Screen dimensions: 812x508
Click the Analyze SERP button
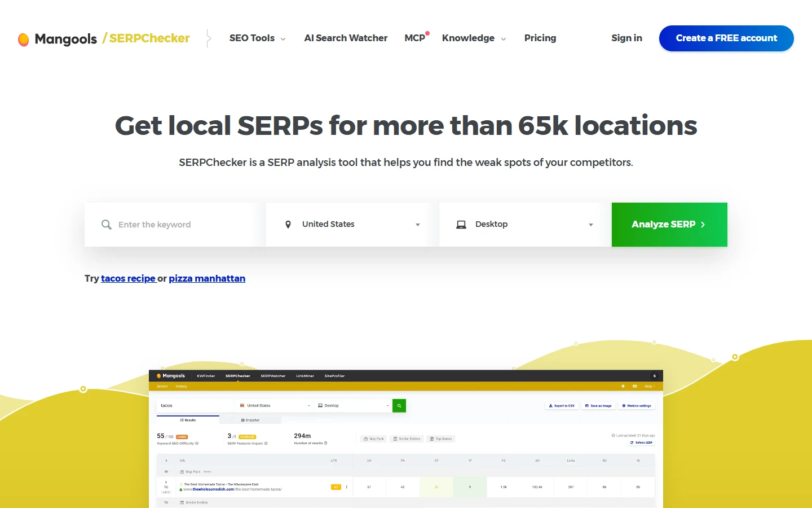click(x=669, y=225)
